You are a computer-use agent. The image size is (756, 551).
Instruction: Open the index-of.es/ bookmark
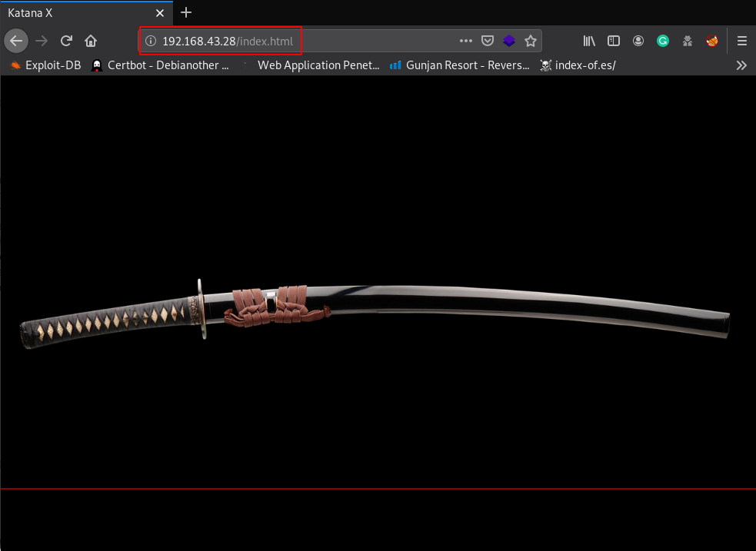[578, 65]
